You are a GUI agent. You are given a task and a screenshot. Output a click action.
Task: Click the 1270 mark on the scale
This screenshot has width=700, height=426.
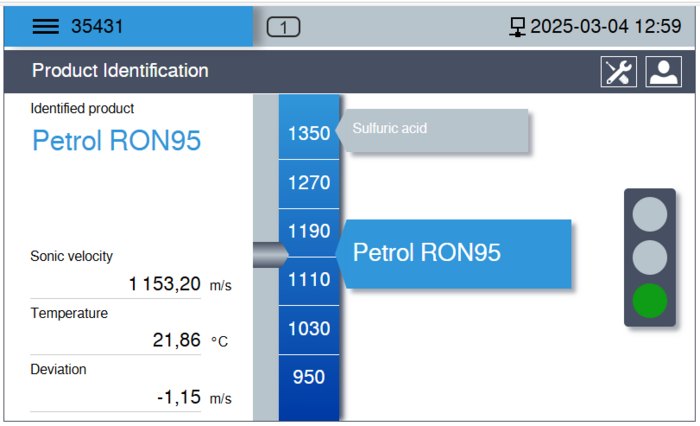click(309, 183)
